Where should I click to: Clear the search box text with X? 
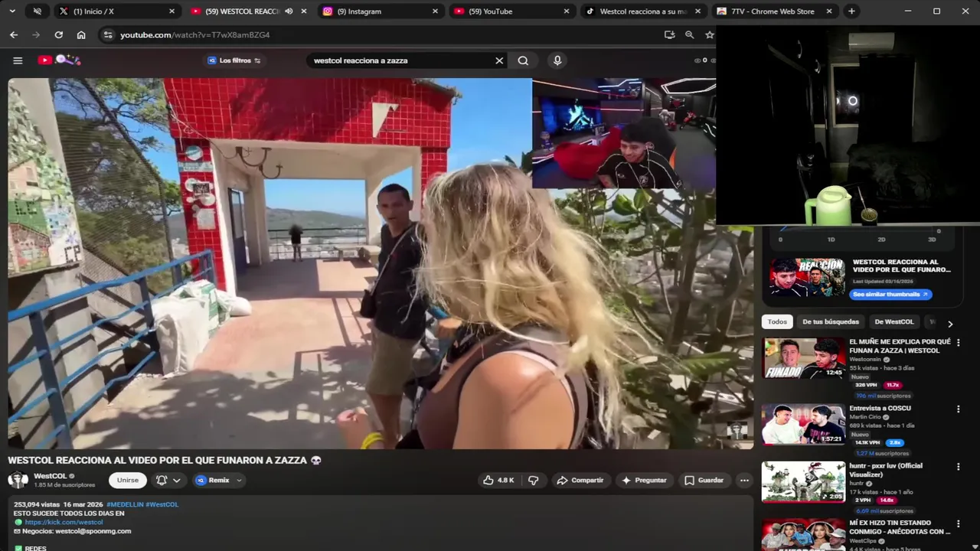click(499, 60)
